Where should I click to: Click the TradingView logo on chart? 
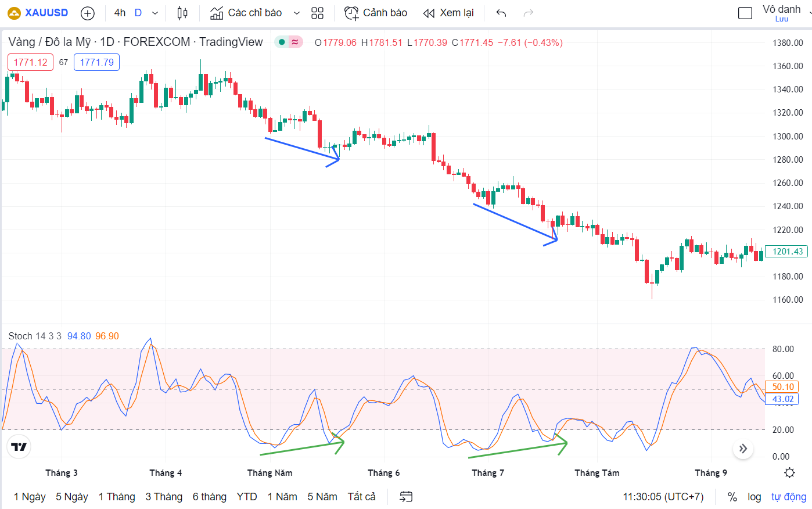pyautogui.click(x=19, y=447)
